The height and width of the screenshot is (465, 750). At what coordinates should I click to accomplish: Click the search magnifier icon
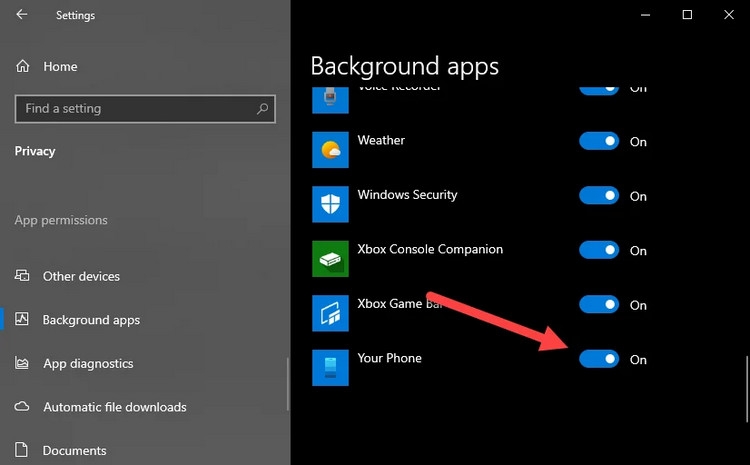[262, 109]
